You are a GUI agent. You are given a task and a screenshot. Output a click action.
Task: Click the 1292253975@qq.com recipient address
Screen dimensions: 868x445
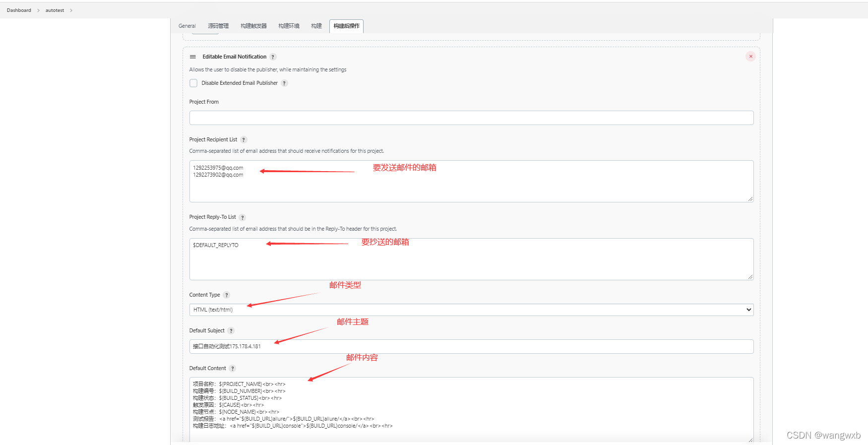coord(218,168)
